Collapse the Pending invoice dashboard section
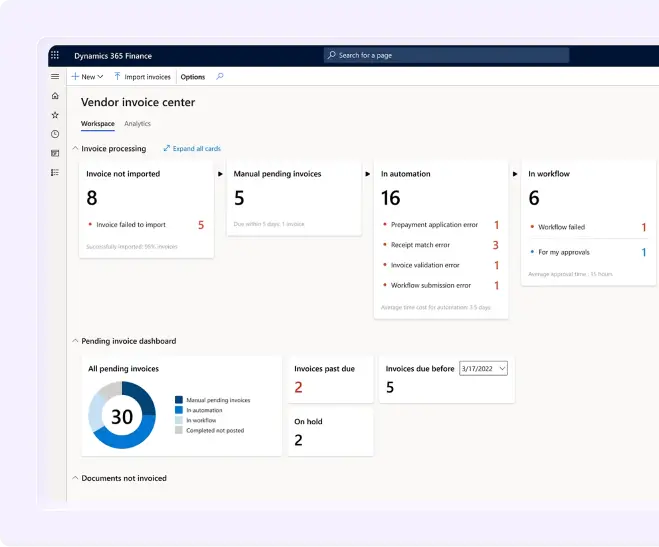Viewport: 659px width, 547px height. point(75,341)
